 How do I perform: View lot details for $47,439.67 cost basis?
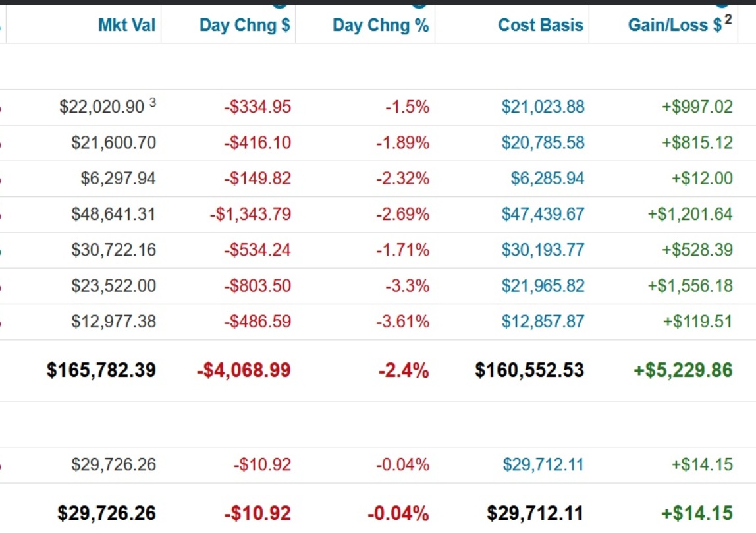pos(543,214)
